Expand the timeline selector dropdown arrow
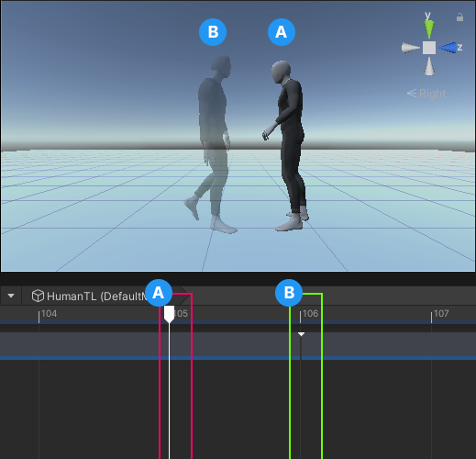476x459 pixels. [x=11, y=296]
